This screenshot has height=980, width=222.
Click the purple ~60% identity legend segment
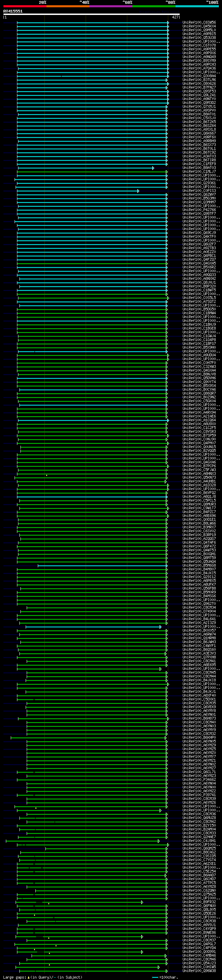[111, 7]
